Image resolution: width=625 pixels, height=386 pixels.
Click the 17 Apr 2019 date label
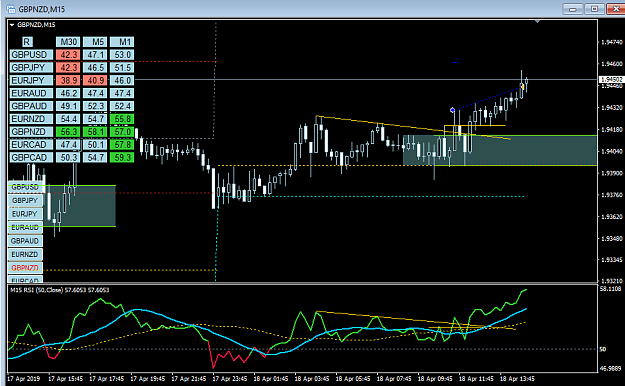point(24,378)
